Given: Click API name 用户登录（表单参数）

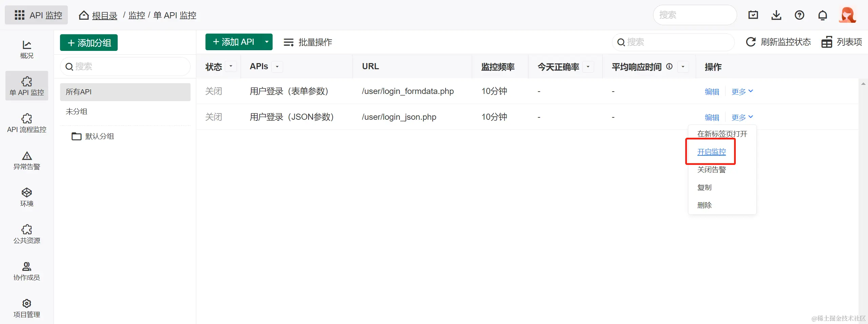Looking at the screenshot, I should coord(289,91).
